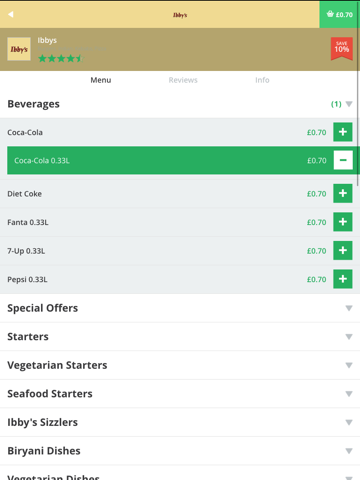Add Diet Coke with the plus icon
The width and height of the screenshot is (360, 480).
point(343,193)
